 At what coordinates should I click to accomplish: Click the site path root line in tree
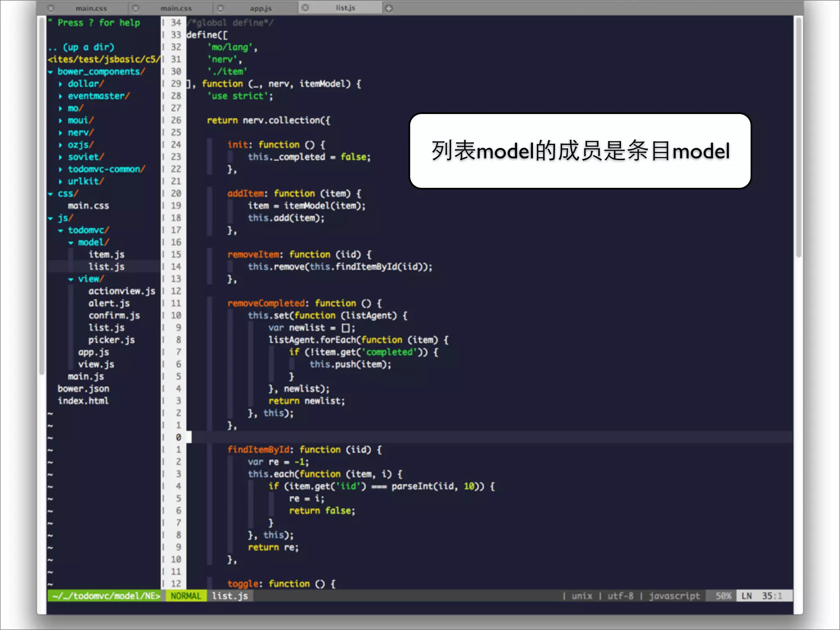click(x=104, y=60)
